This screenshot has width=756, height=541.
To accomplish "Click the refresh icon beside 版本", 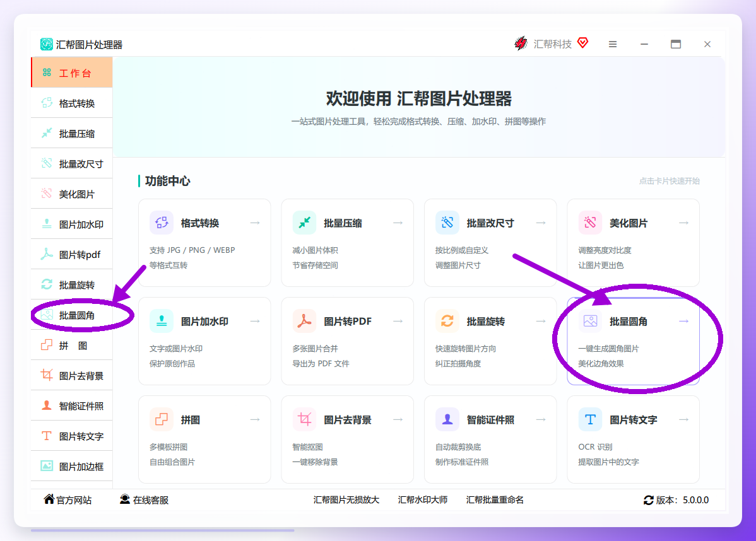I will click(649, 500).
